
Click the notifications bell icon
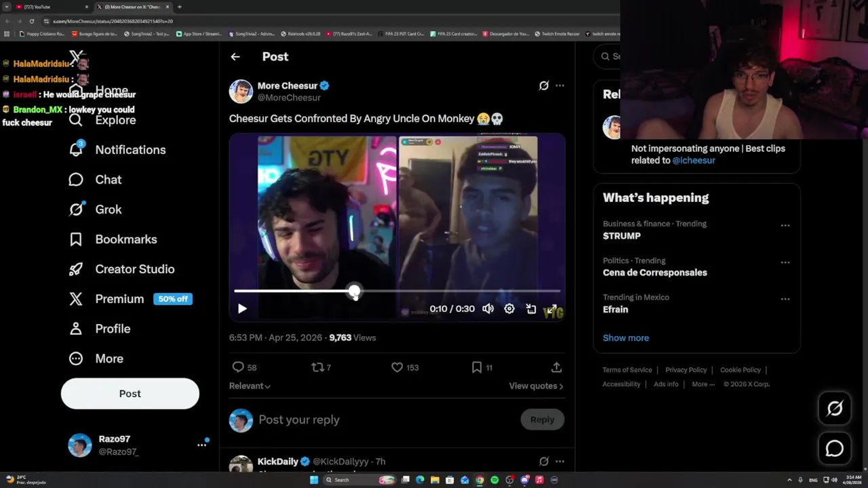pos(76,150)
